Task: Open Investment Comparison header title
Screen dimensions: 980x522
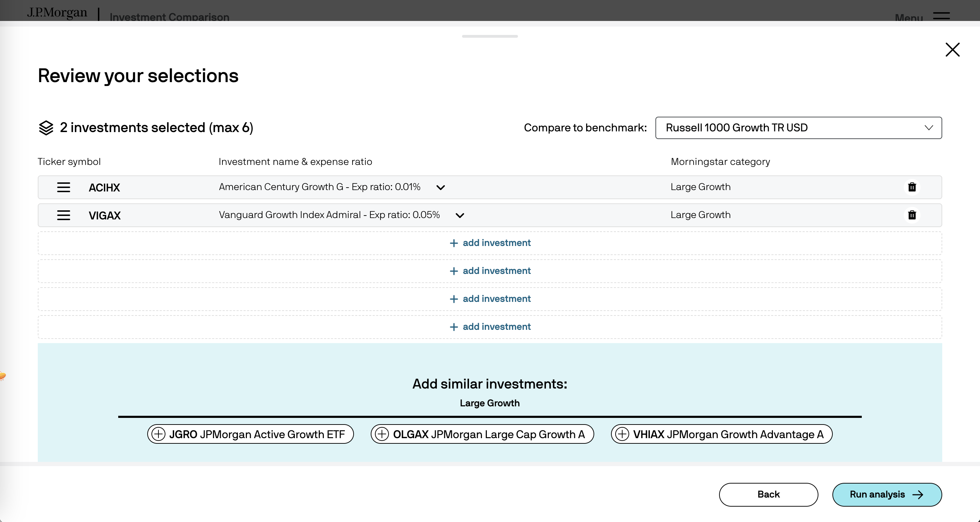Action: pos(169,17)
